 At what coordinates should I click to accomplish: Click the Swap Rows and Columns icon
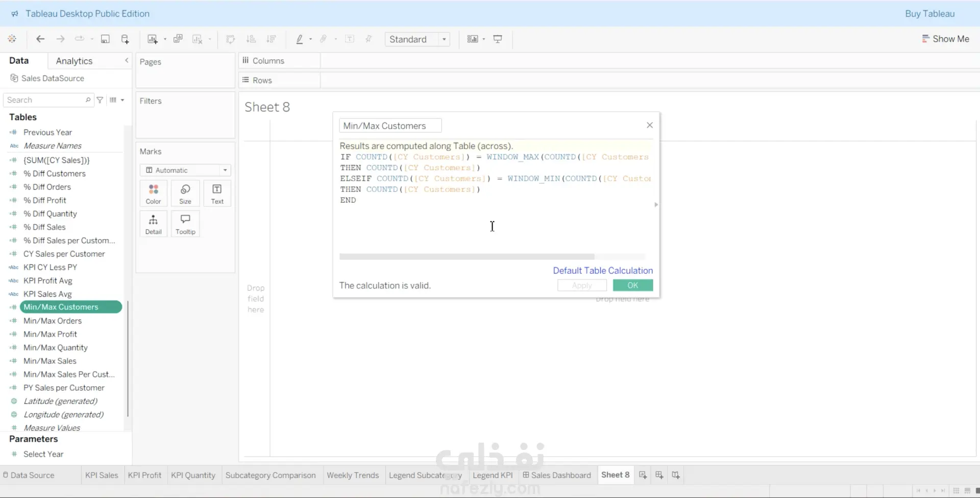coord(230,39)
